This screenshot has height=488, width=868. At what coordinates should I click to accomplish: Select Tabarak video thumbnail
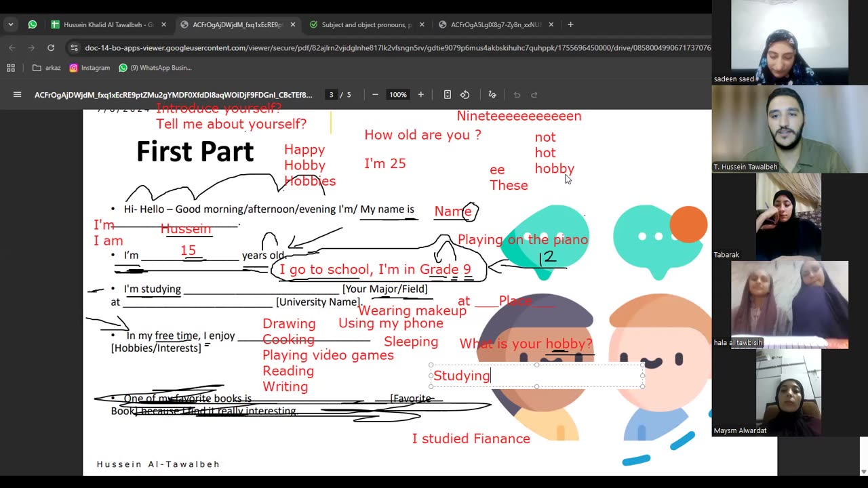790,217
